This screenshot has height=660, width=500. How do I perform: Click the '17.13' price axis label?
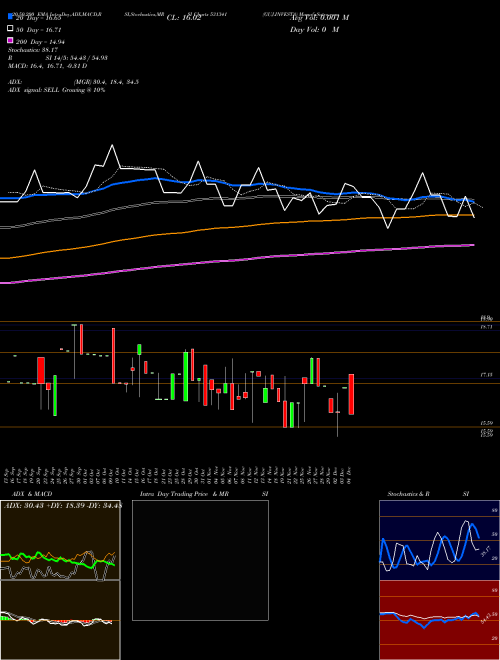pyautogui.click(x=487, y=374)
